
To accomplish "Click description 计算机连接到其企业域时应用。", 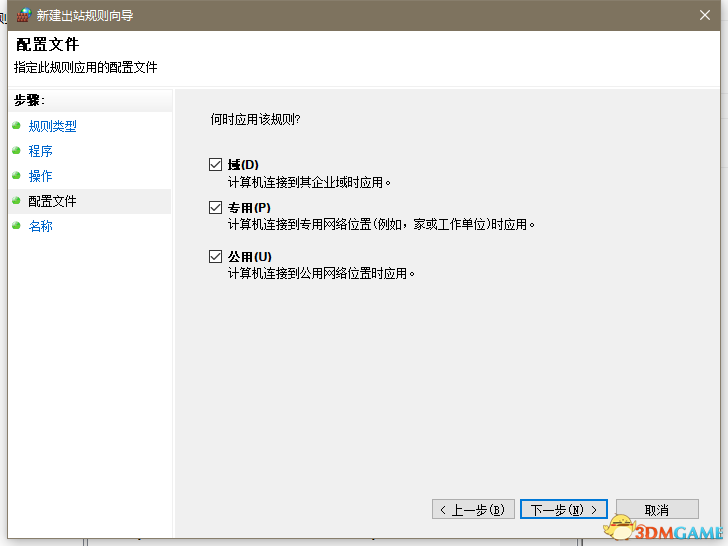I will 309,182.
